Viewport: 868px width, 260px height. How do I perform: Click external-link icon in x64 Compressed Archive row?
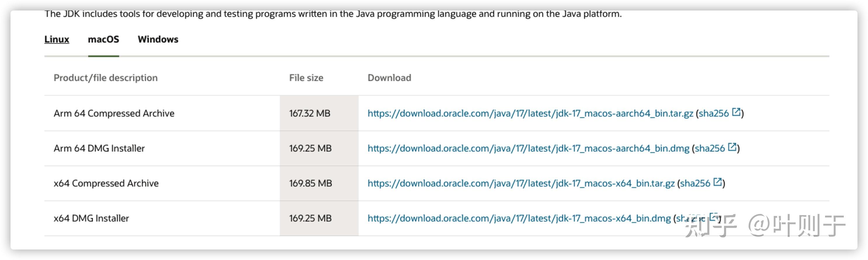(x=717, y=182)
